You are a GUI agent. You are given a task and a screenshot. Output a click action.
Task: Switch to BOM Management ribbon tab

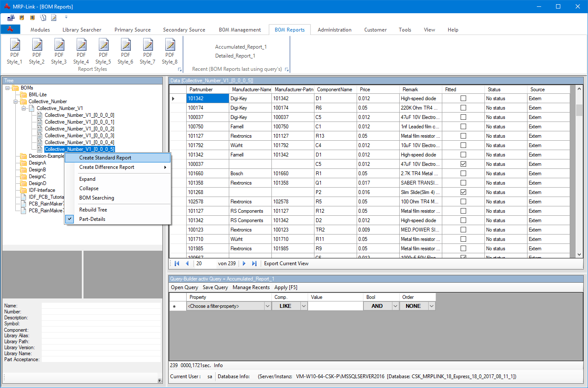click(240, 30)
